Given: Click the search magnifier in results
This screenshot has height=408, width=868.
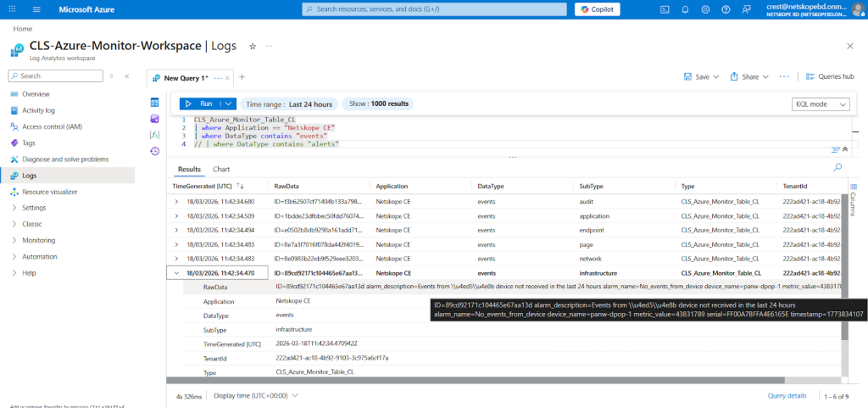Looking at the screenshot, I should pyautogui.click(x=837, y=167).
